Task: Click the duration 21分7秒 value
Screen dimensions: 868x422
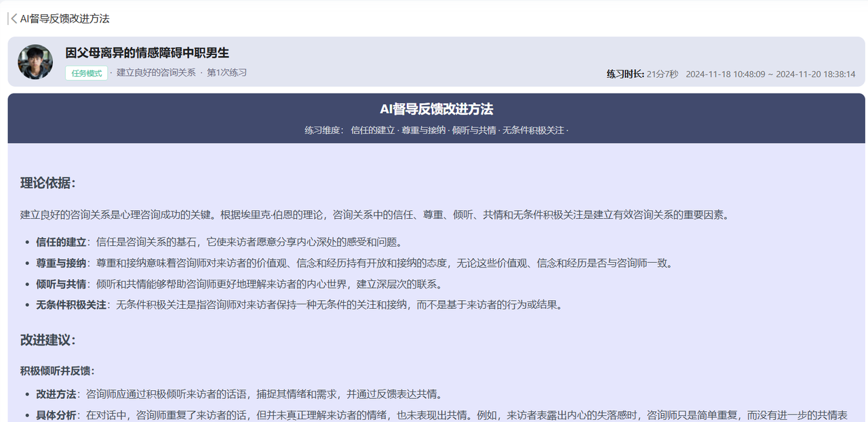Action: 663,74
